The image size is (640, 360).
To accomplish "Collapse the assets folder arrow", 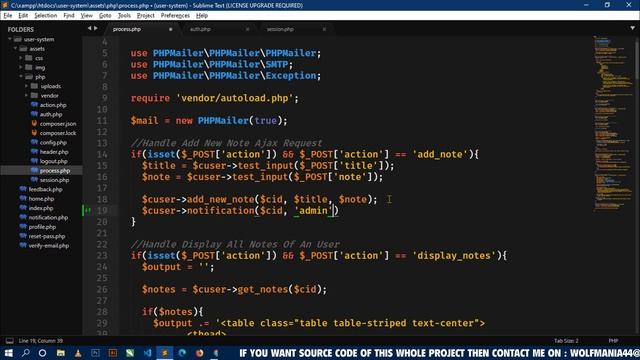I will [x=16, y=49].
